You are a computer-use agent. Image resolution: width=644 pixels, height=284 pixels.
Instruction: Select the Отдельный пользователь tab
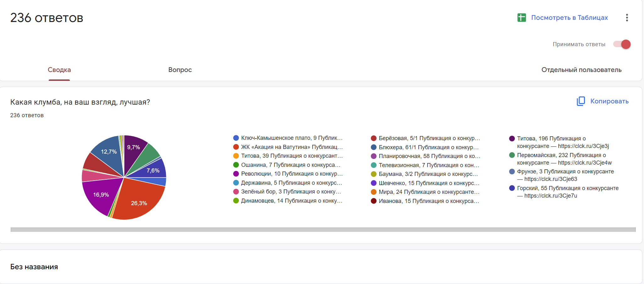tap(581, 70)
